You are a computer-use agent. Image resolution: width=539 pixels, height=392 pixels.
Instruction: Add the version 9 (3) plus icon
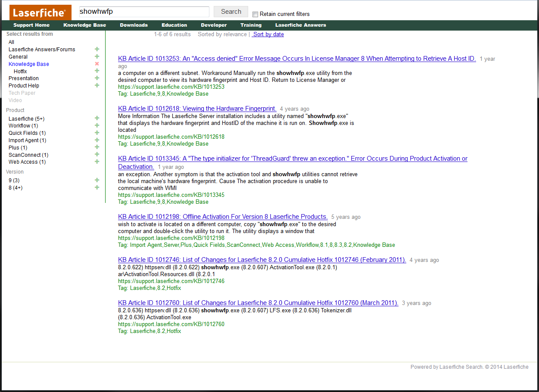tap(97, 180)
